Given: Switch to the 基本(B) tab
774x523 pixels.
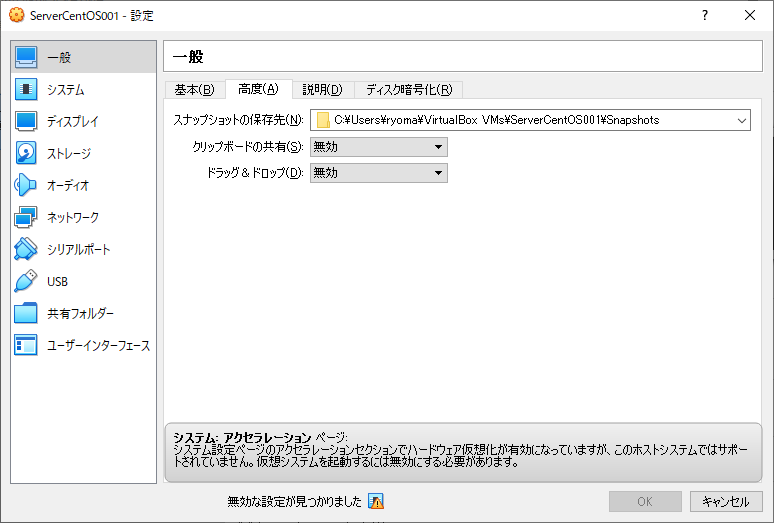Looking at the screenshot, I should [194, 90].
